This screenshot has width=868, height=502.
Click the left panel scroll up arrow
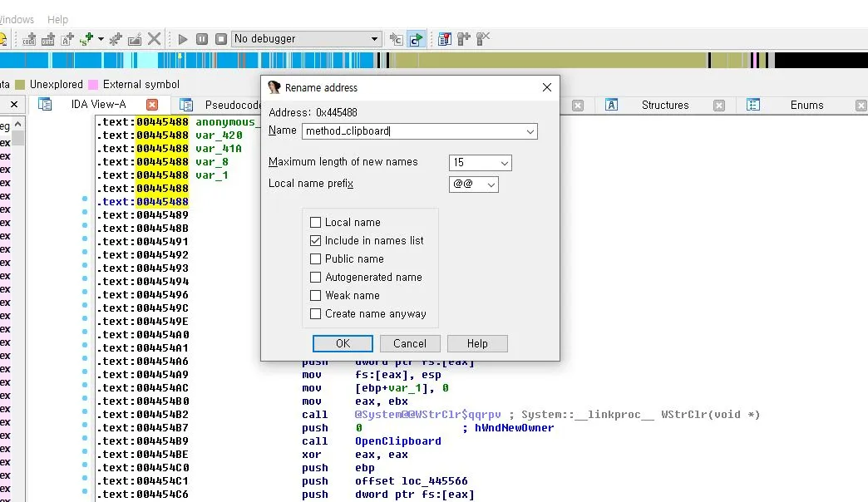18,124
